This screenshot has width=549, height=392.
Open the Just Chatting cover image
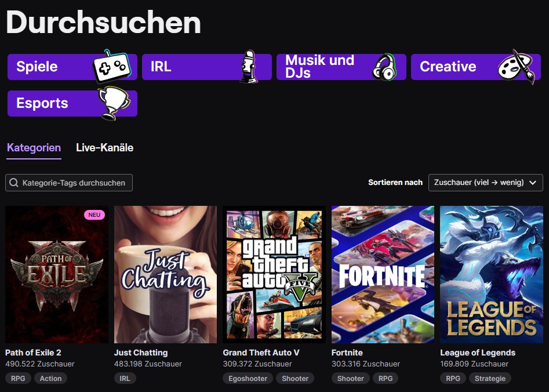click(166, 275)
